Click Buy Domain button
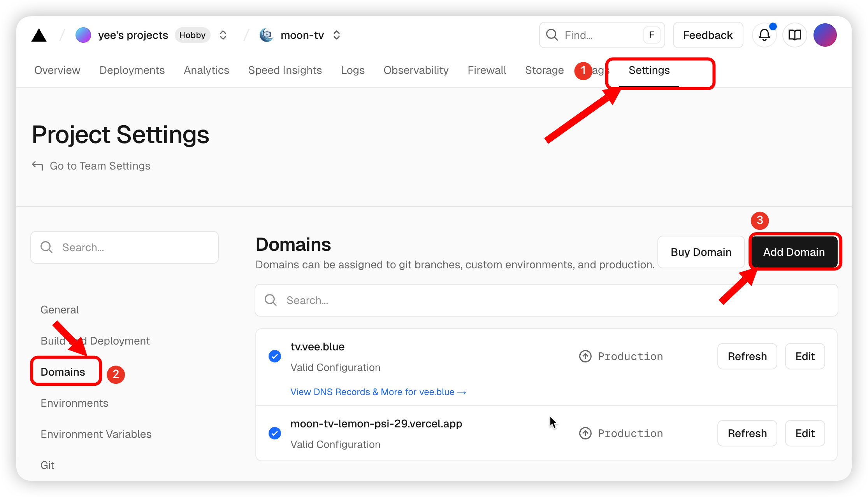Image resolution: width=868 pixels, height=497 pixels. pos(701,252)
